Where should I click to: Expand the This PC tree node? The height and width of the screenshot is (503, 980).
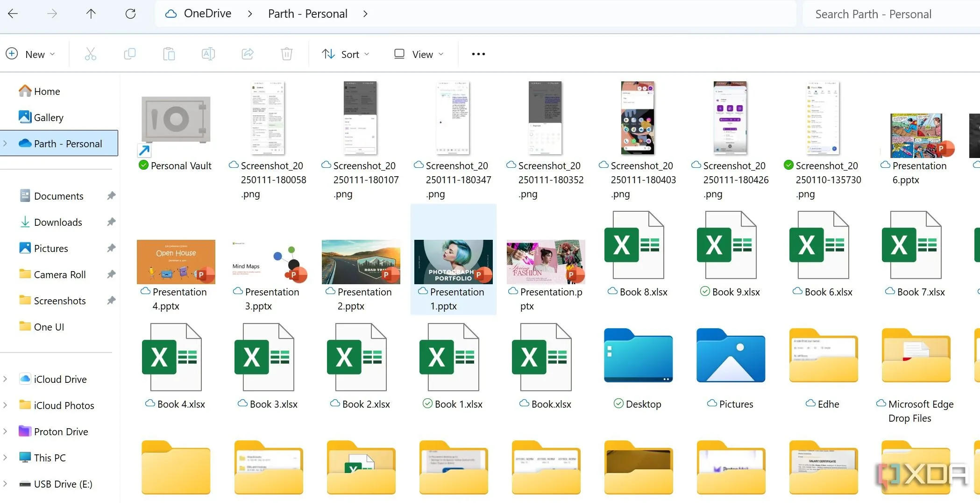click(5, 458)
